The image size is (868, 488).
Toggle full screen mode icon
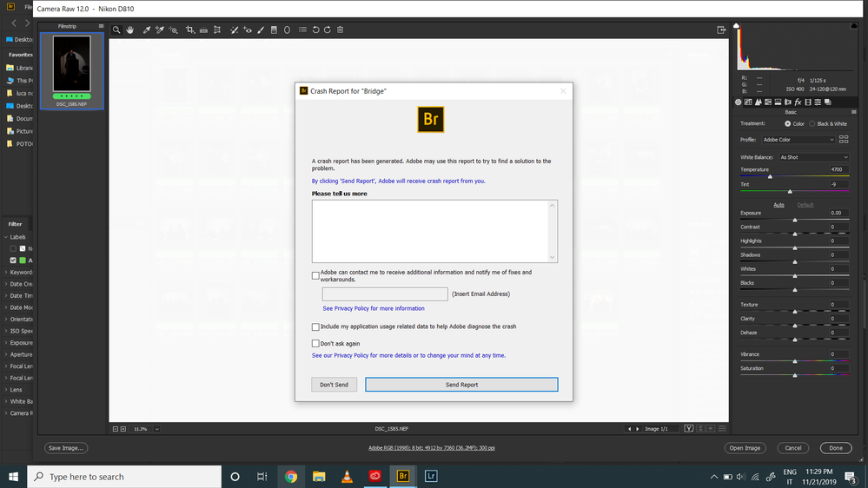721,30
